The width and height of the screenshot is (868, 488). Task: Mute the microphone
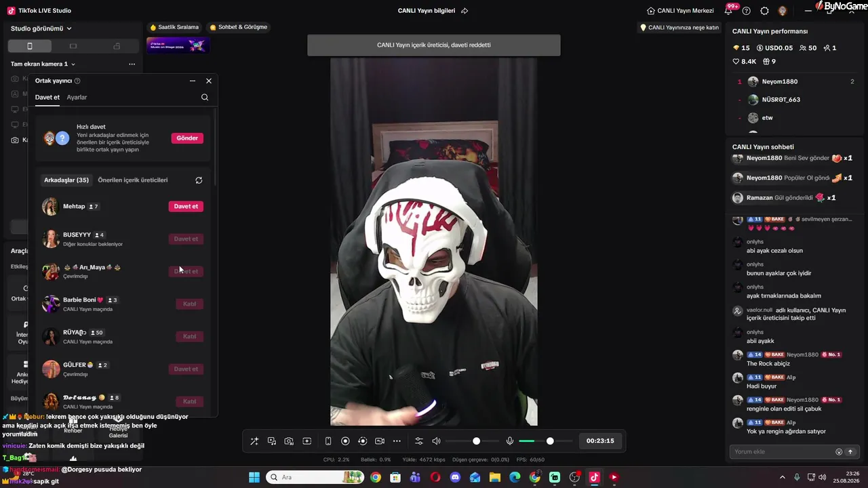[x=510, y=441]
